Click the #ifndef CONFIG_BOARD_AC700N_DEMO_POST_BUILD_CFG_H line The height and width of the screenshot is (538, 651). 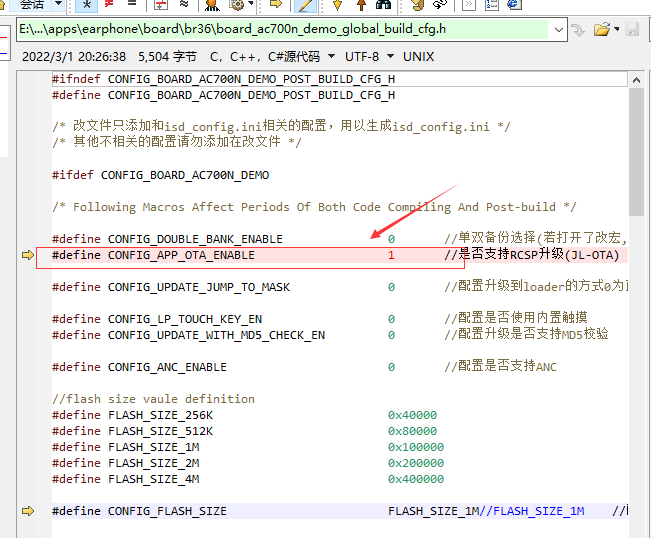[x=224, y=79]
